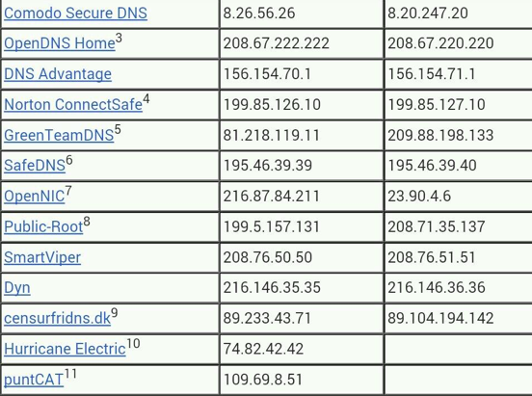Screen dimensions: 532x396
Task: Select primary DNS address 208.67.222.222
Action: click(277, 43)
